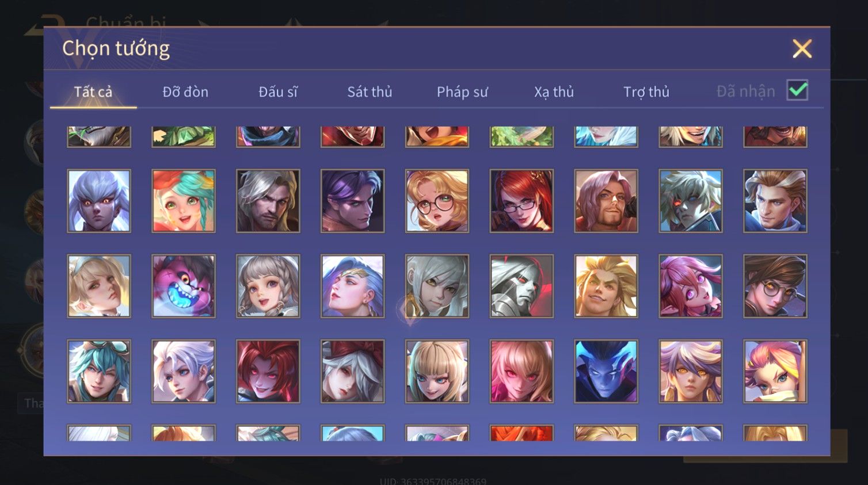
Task: Show the Pháp sư heroes tab
Action: 462,91
